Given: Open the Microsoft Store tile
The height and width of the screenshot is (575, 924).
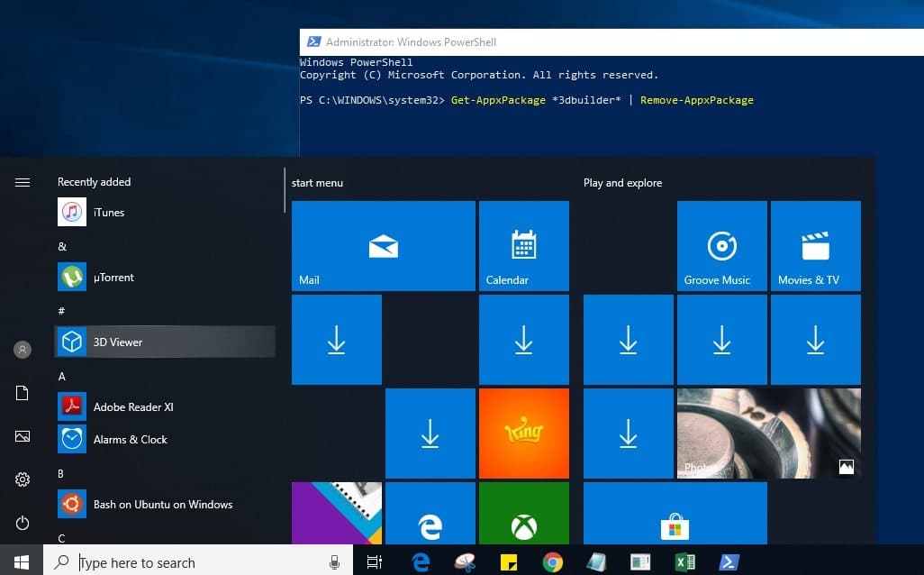Looking at the screenshot, I should [675, 513].
